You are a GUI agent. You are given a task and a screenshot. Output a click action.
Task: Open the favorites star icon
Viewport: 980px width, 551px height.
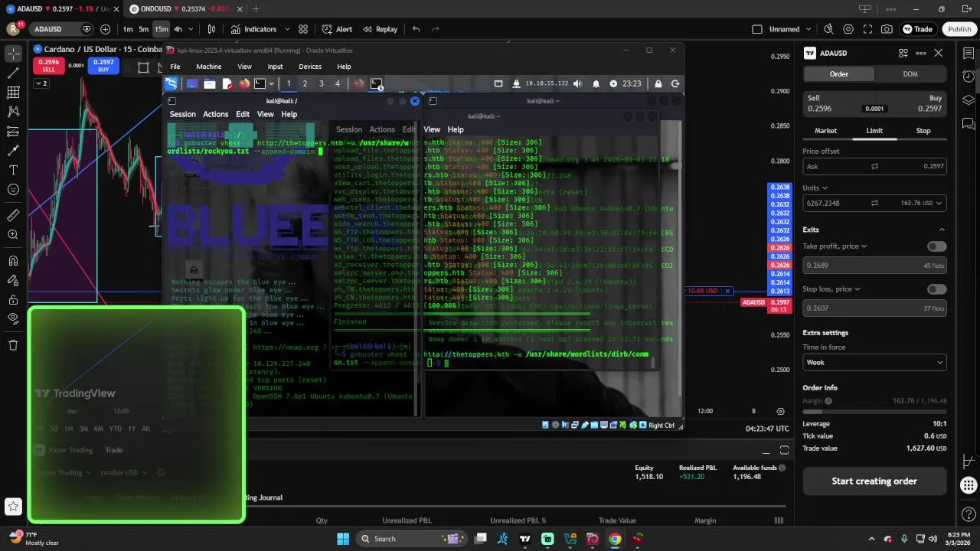13,506
